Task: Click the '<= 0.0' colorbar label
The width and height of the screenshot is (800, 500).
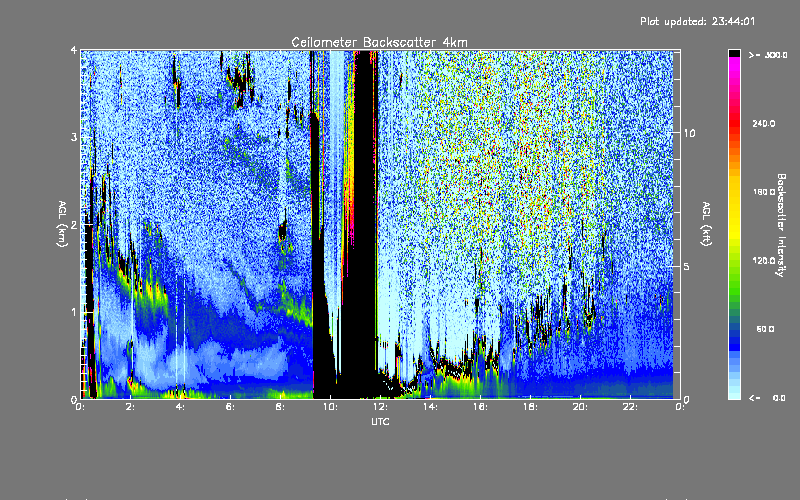Action: (767, 398)
